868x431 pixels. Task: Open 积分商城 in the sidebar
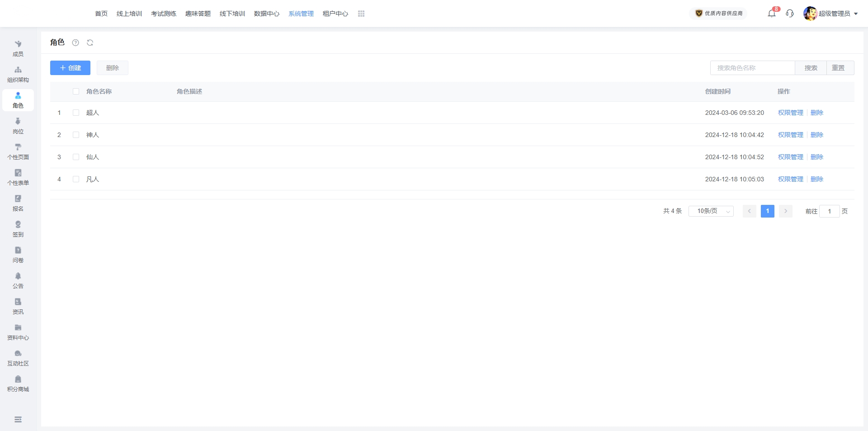[18, 384]
